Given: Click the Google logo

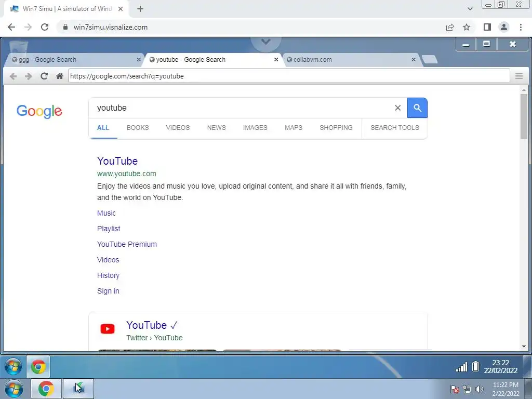Looking at the screenshot, I should pyautogui.click(x=39, y=111).
